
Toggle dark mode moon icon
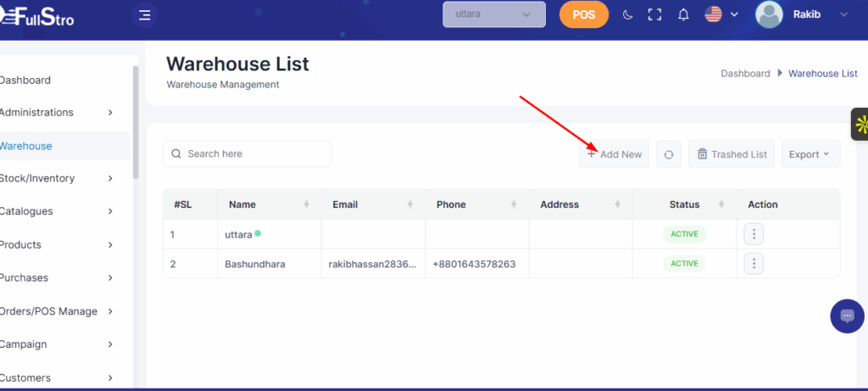point(627,14)
